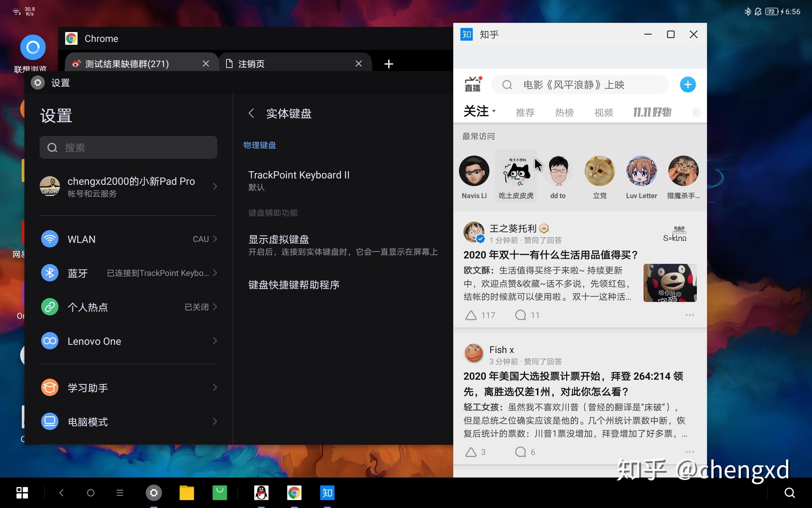
Task: Click the S=klnΩ badge on post
Action: pos(675,234)
